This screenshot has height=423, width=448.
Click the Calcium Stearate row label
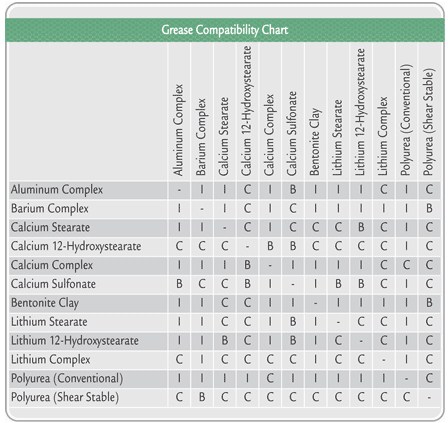pos(50,227)
